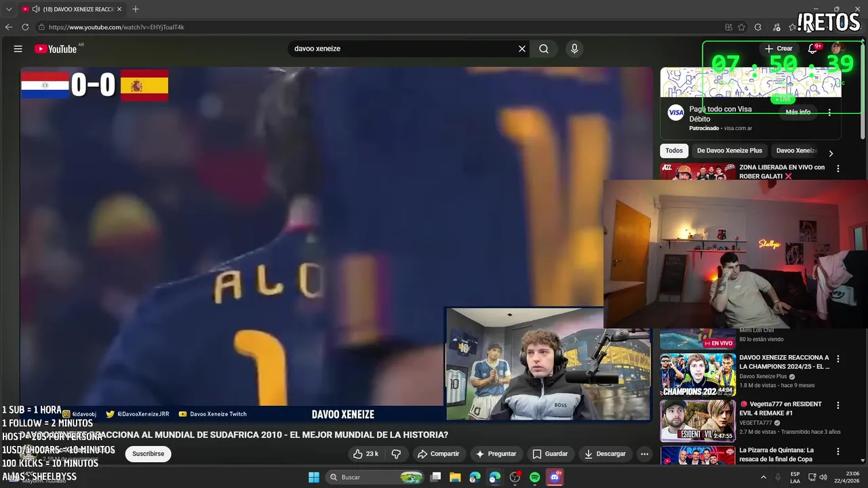Open the options menu for the Visa ad
Screen dimensions: 868x488
click(829, 113)
